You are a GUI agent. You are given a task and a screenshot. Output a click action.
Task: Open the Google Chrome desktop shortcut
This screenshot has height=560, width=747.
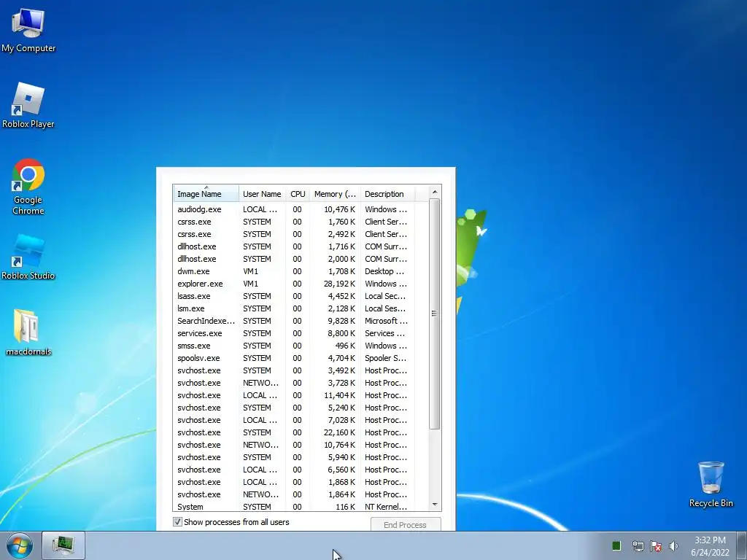[x=28, y=187]
